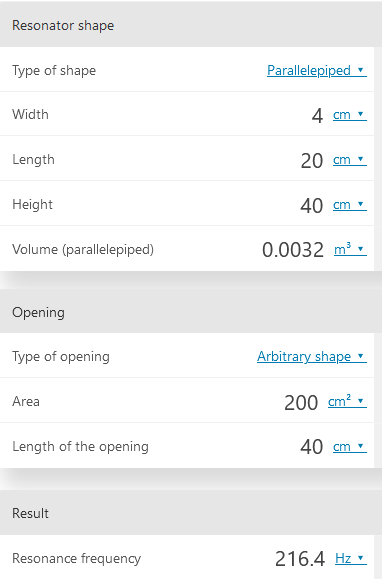Click the Result section header
The width and height of the screenshot is (382, 579).
[191, 513]
